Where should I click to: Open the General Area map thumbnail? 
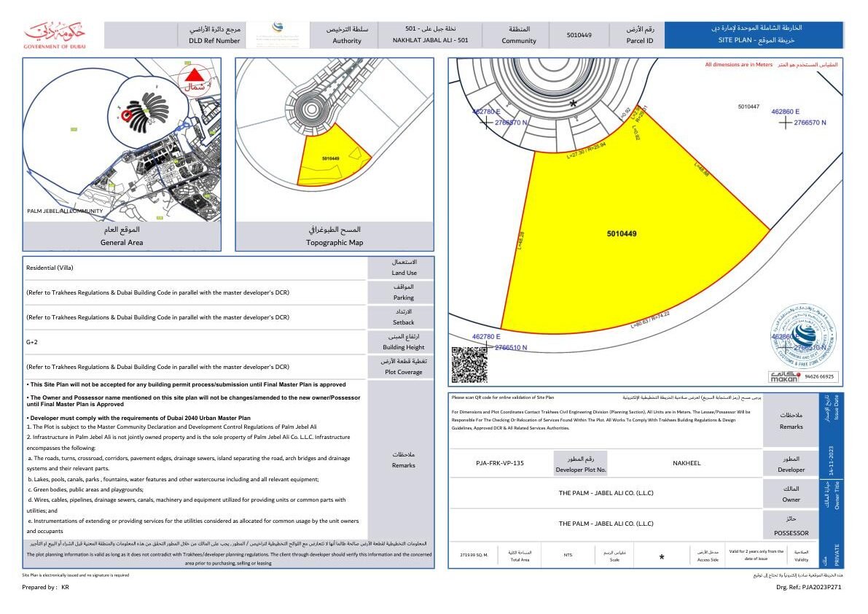click(x=122, y=139)
